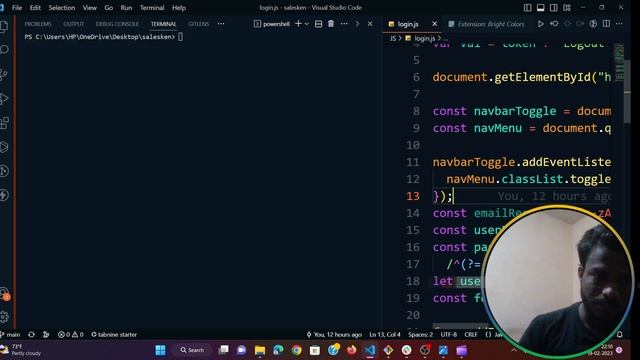The height and width of the screenshot is (360, 640).
Task: Open Run and Debug view
Action: click(4, 98)
